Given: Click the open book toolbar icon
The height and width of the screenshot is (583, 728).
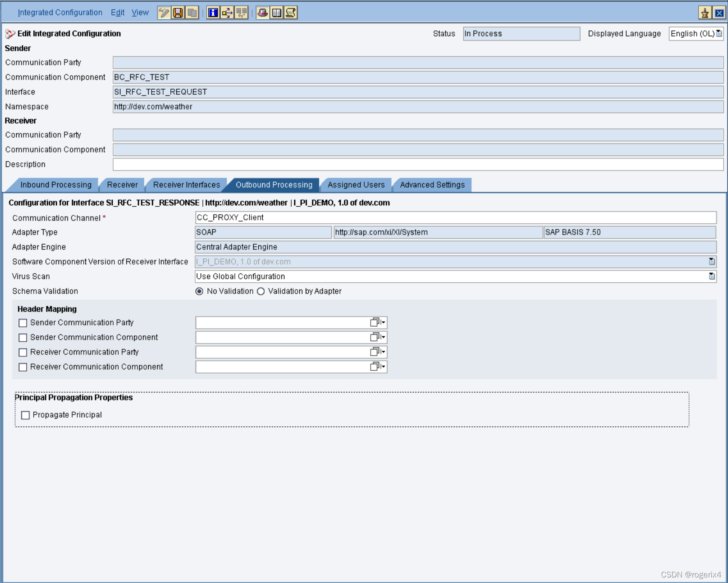Looking at the screenshot, I should (277, 13).
